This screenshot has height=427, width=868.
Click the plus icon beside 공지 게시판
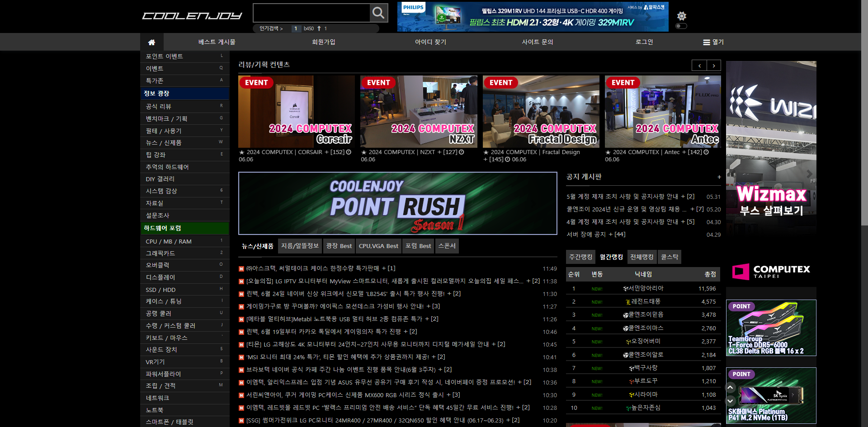[719, 177]
